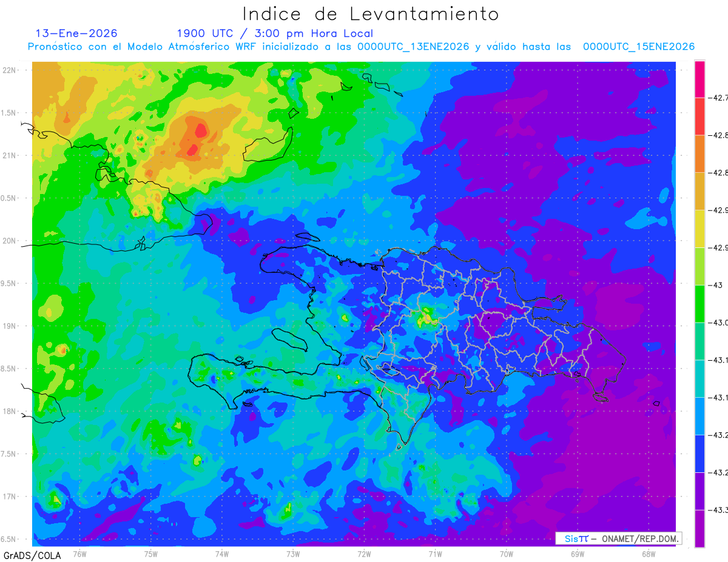Select the date text "13-Ene-2026"
The width and height of the screenshot is (728, 562).
tap(76, 33)
